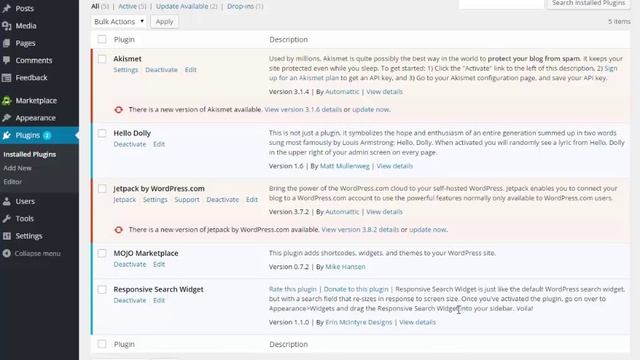Image resolution: width=640 pixels, height=360 pixels.
Task: Deactivate Responsive Search Widget plugin
Action: pyautogui.click(x=130, y=300)
